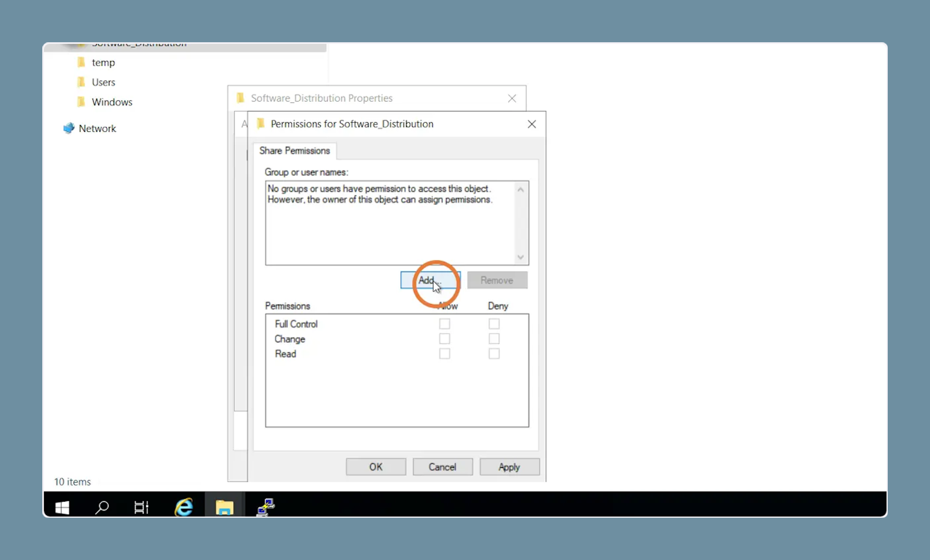Open File Explorer taskbar icon
This screenshot has width=930, height=560.
224,507
